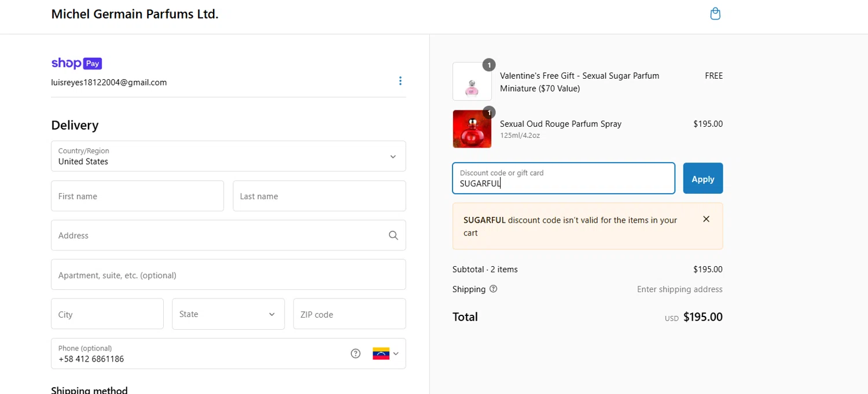868x394 pixels.
Task: Click the 125ml/4.2oz size text
Action: (x=520, y=136)
